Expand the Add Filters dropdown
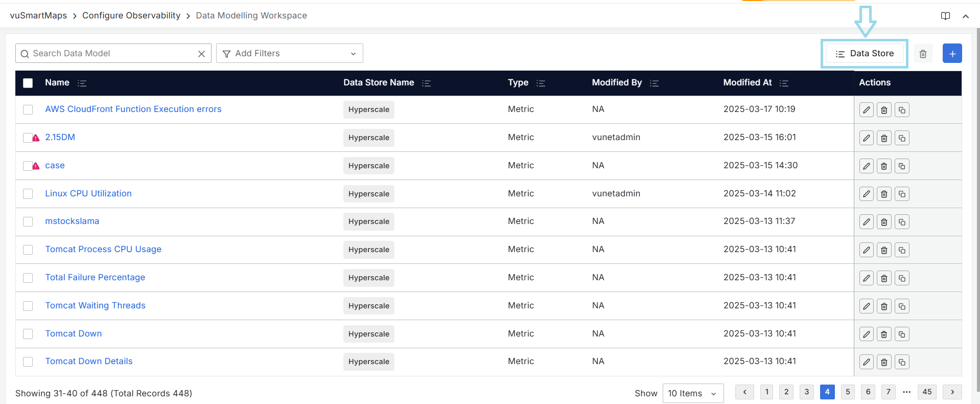980x404 pixels. 289,54
